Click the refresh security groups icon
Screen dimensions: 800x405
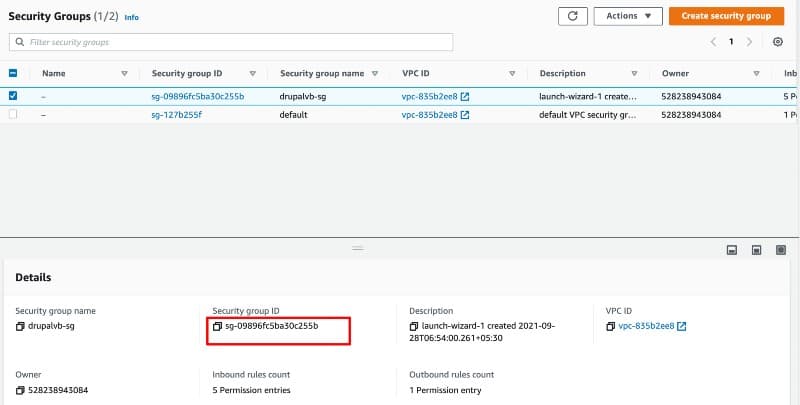coord(572,16)
